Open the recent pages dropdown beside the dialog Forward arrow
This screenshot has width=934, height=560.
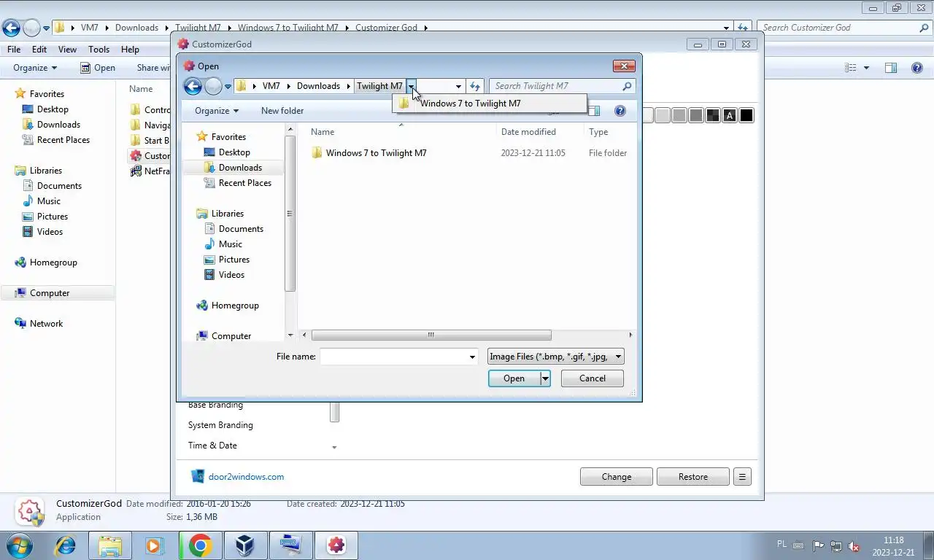228,87
